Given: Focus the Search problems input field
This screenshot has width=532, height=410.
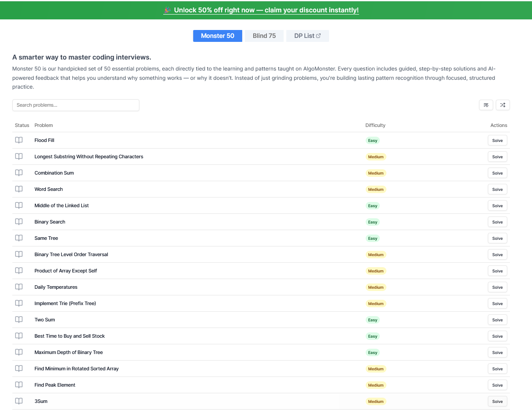Looking at the screenshot, I should 76,105.
